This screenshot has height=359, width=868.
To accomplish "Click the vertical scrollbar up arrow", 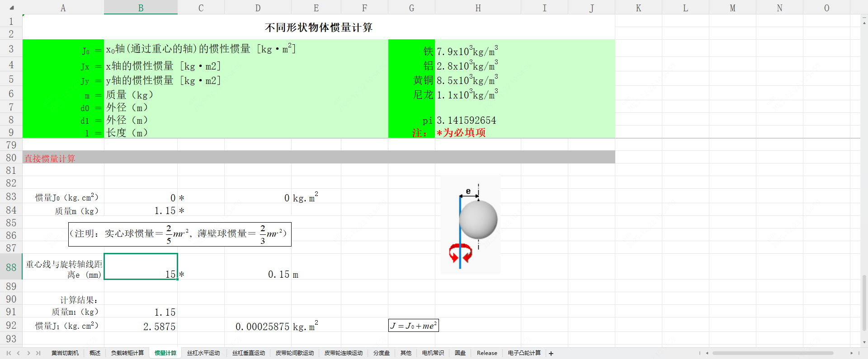I will tap(864, 21).
